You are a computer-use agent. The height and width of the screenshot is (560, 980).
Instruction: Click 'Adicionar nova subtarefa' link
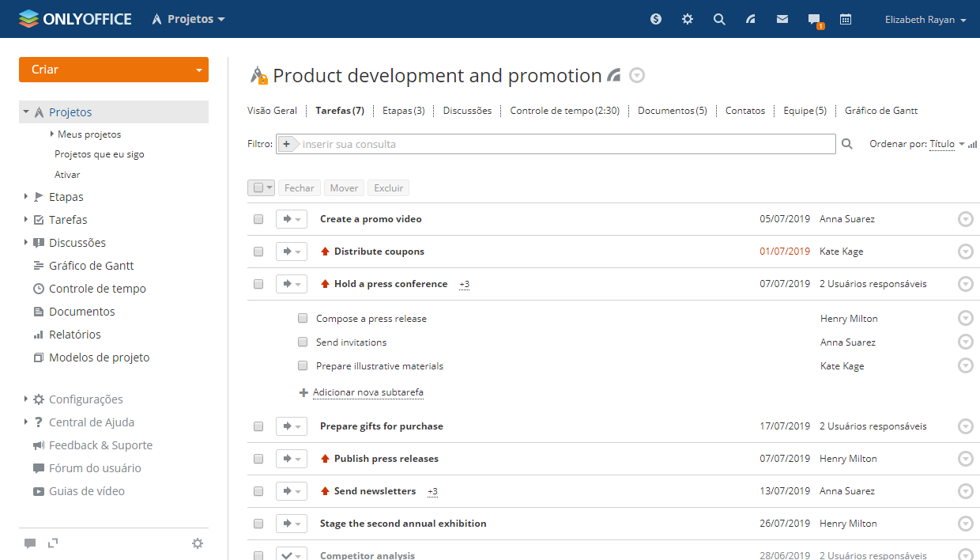point(367,392)
